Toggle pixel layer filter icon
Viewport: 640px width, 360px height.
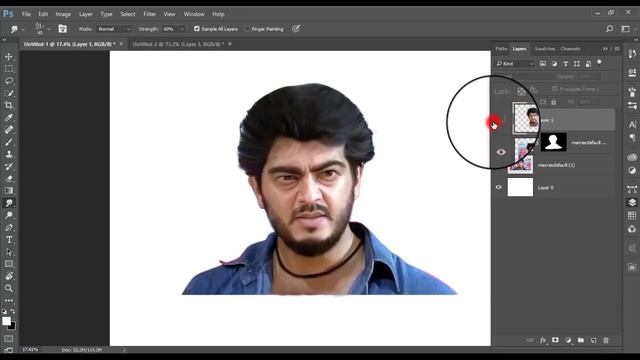[542, 64]
